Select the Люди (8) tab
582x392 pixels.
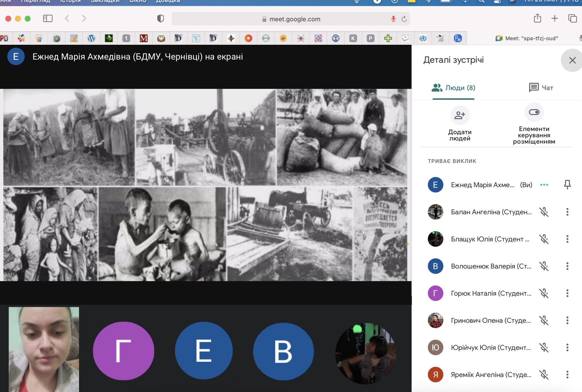[x=454, y=88]
